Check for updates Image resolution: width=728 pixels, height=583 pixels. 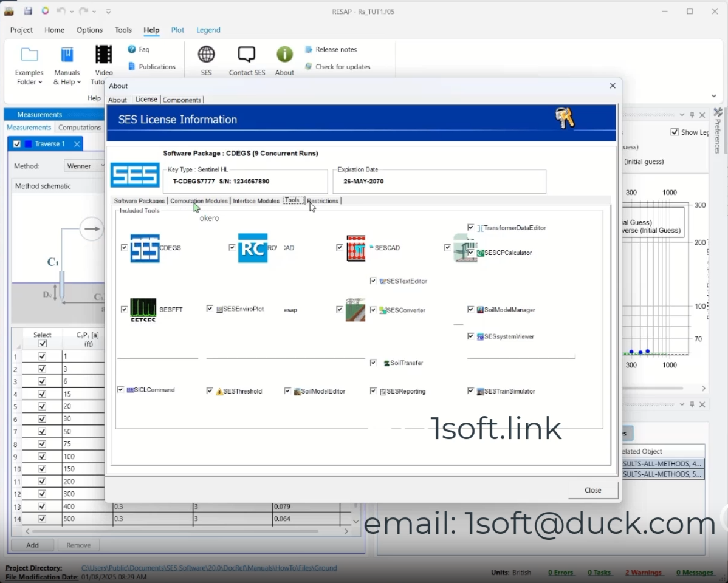(337, 66)
